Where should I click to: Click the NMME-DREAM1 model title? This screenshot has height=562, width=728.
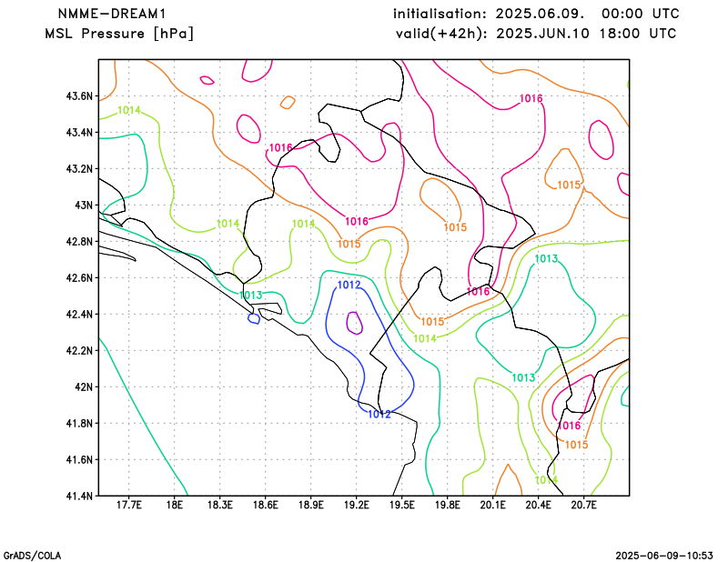(112, 14)
